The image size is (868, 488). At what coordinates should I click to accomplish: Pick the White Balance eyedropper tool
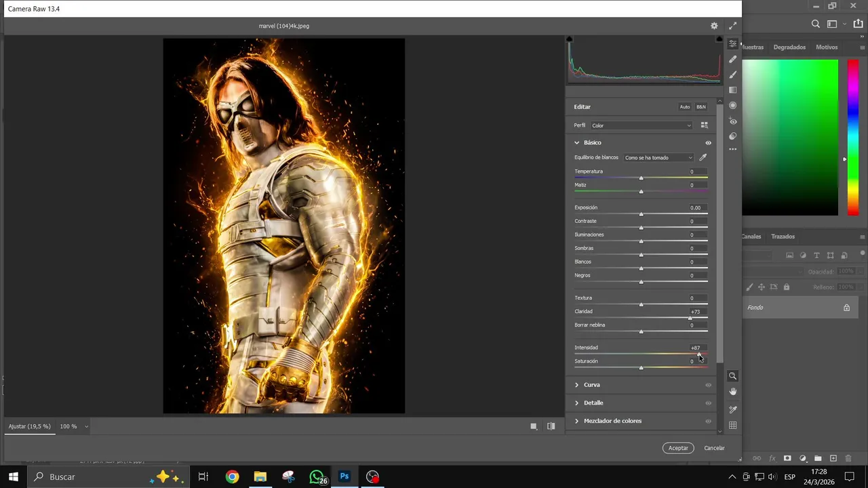703,157
